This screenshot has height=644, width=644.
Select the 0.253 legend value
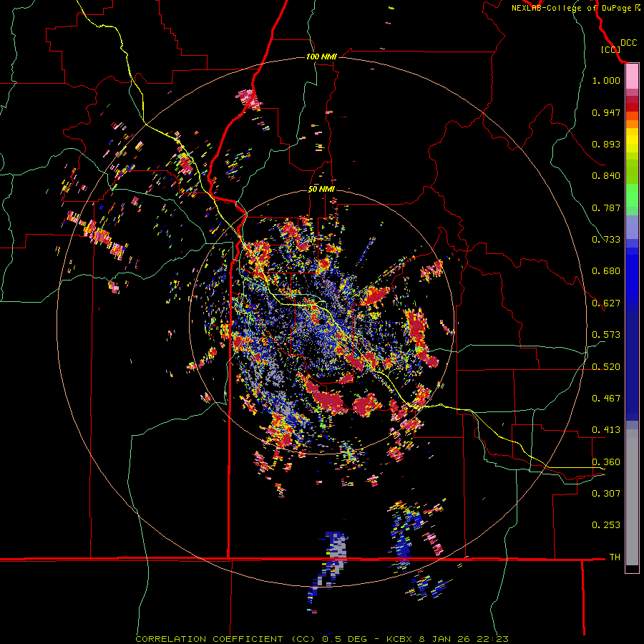point(606,525)
